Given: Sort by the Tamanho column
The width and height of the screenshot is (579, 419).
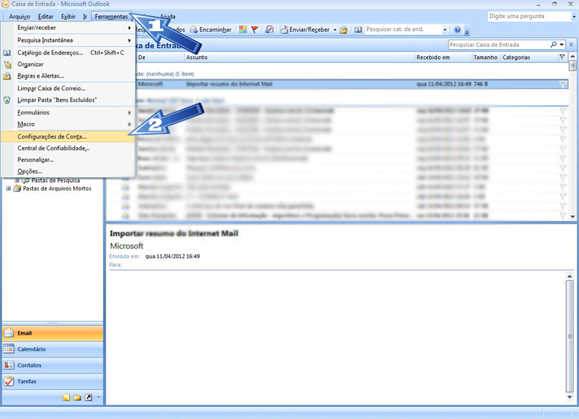Looking at the screenshot, I should click(x=486, y=57).
